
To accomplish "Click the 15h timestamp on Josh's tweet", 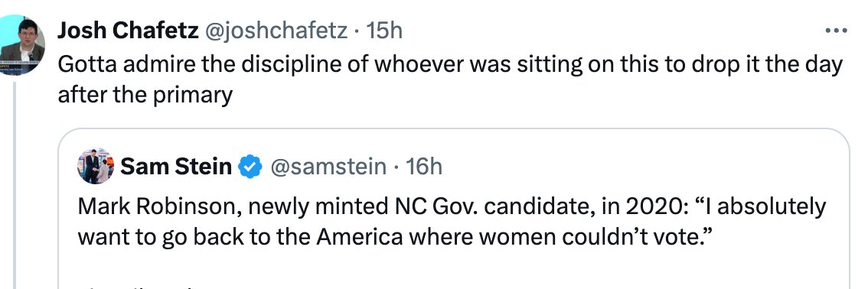I will pos(383,31).
